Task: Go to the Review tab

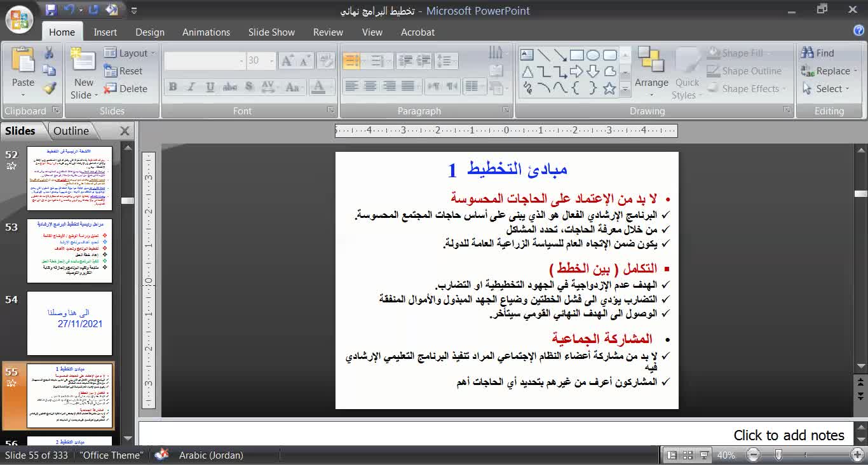Action: pos(328,32)
